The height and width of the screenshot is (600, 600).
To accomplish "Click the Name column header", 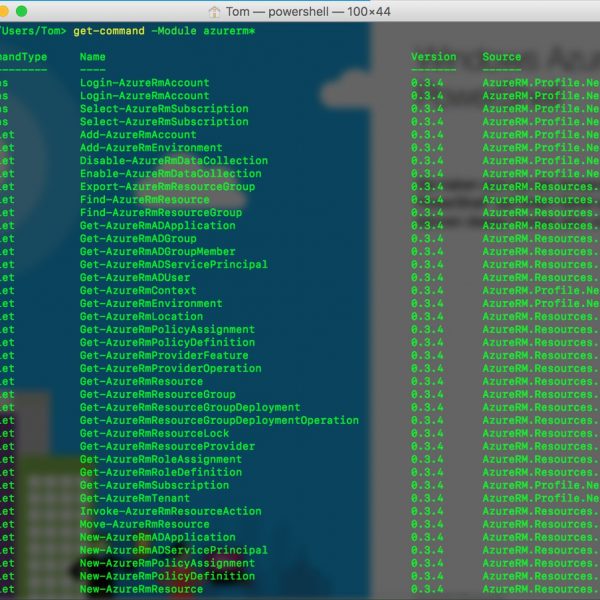I will 93,57.
